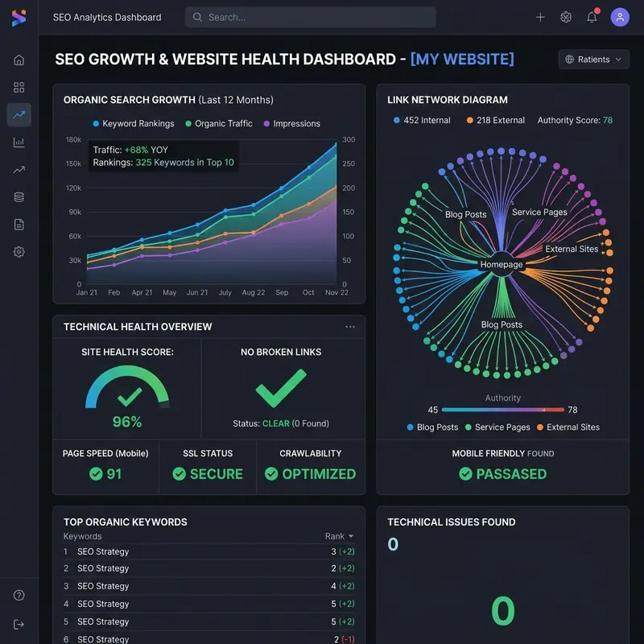Click the logout icon in sidebar
Image resolution: width=644 pixels, height=644 pixels.
(19, 625)
